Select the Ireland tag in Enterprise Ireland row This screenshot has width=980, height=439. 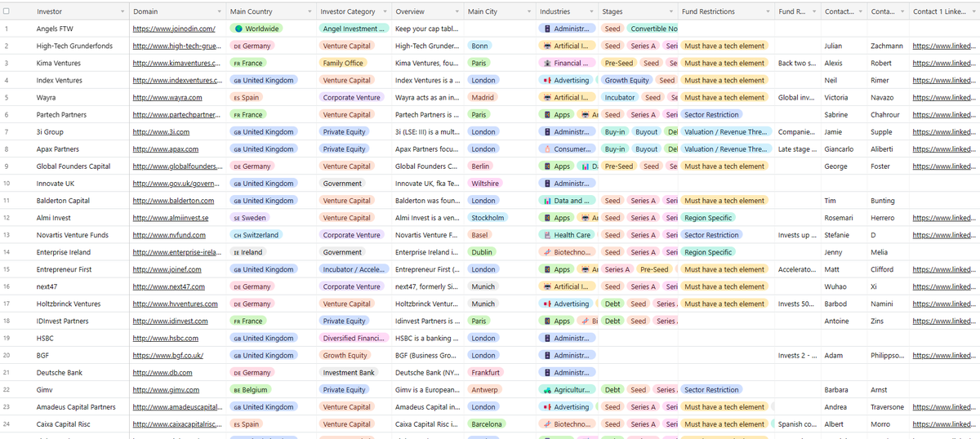click(248, 252)
